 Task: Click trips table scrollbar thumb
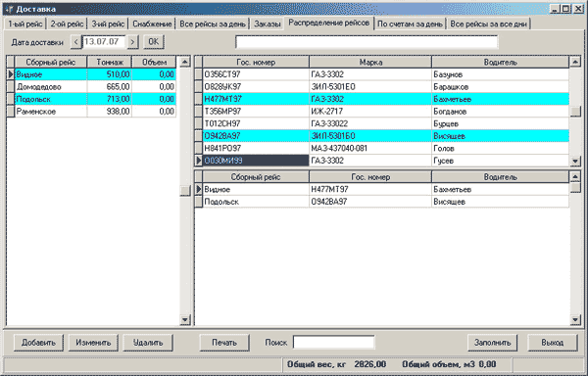tap(185, 190)
